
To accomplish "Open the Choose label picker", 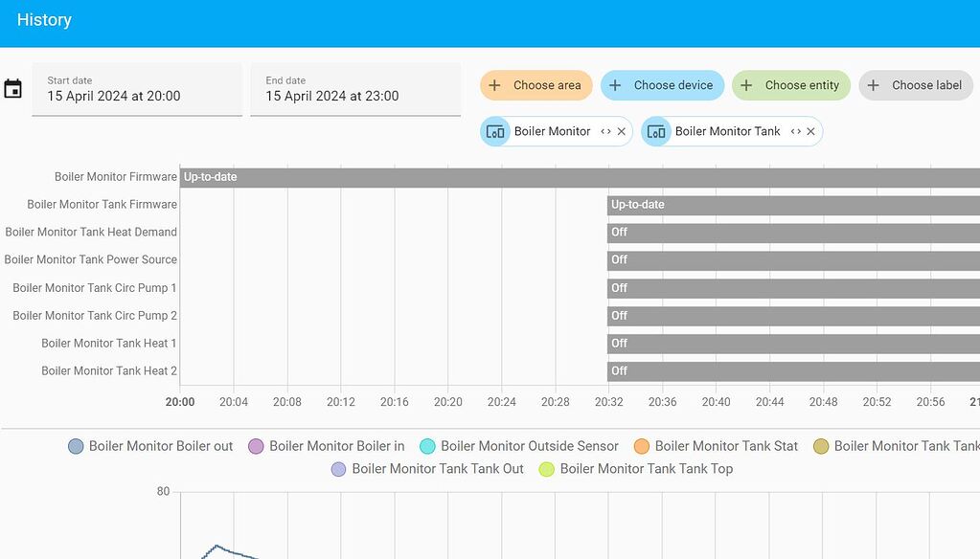I will pos(916,85).
